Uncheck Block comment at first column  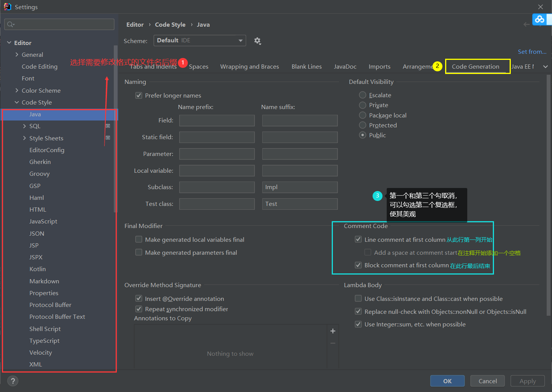tap(358, 265)
